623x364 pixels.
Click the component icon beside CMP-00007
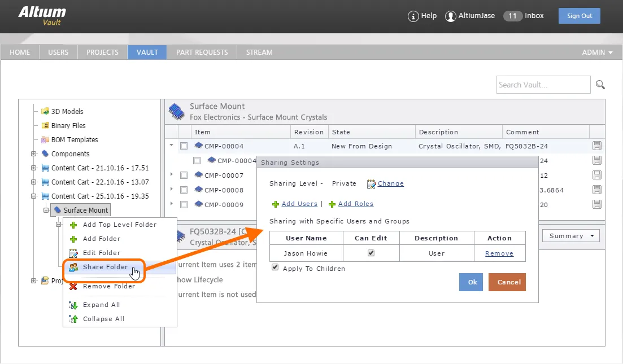(x=198, y=174)
